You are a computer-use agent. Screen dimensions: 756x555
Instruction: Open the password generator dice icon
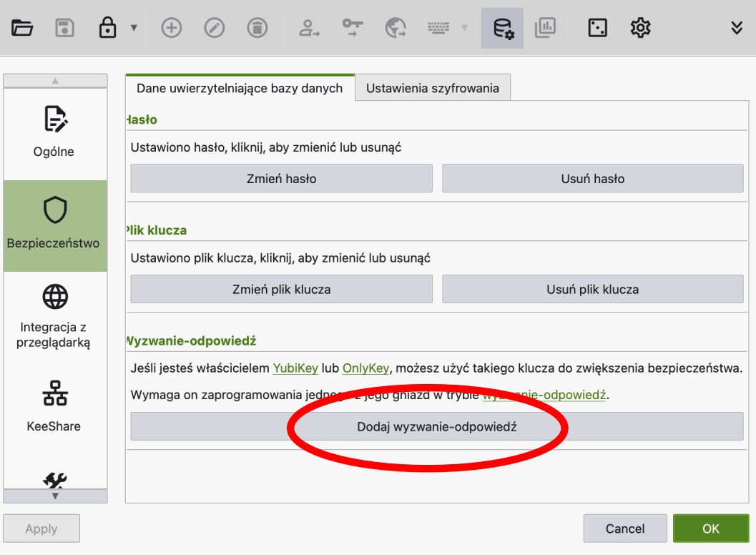[597, 28]
